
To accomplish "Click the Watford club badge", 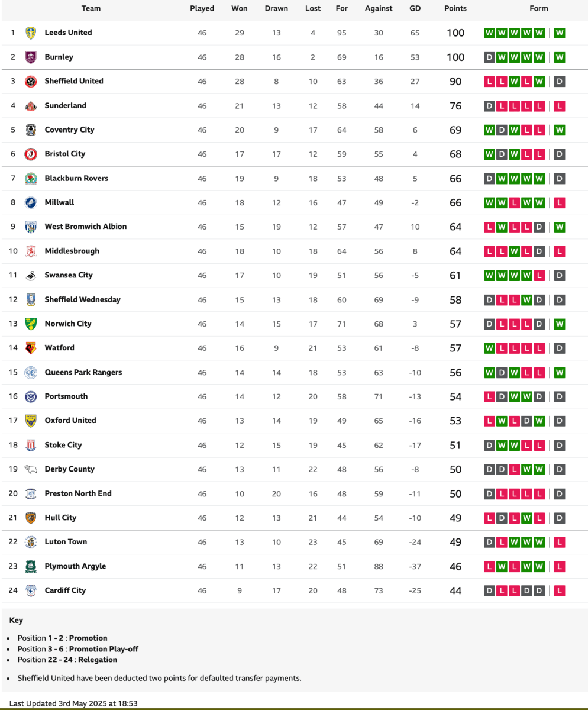I will click(31, 348).
